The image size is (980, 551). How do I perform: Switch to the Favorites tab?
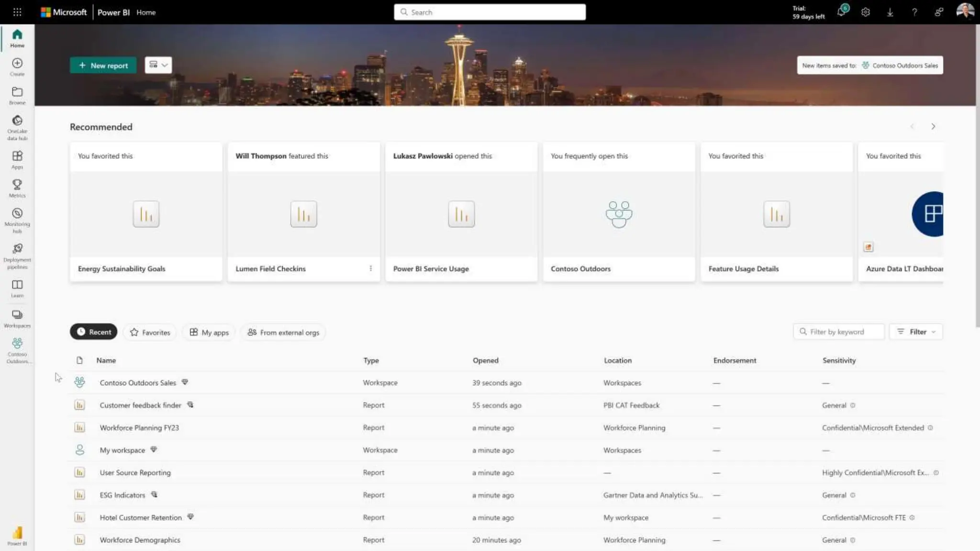150,332
